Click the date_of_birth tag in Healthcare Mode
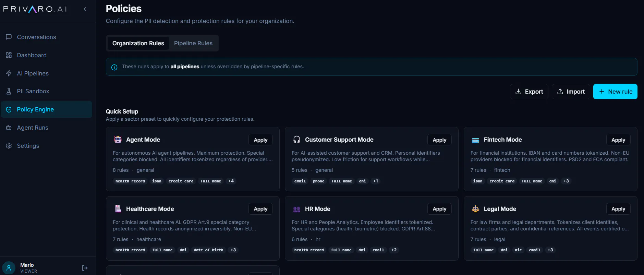Viewport: 644px width, 275px height. pyautogui.click(x=208, y=250)
